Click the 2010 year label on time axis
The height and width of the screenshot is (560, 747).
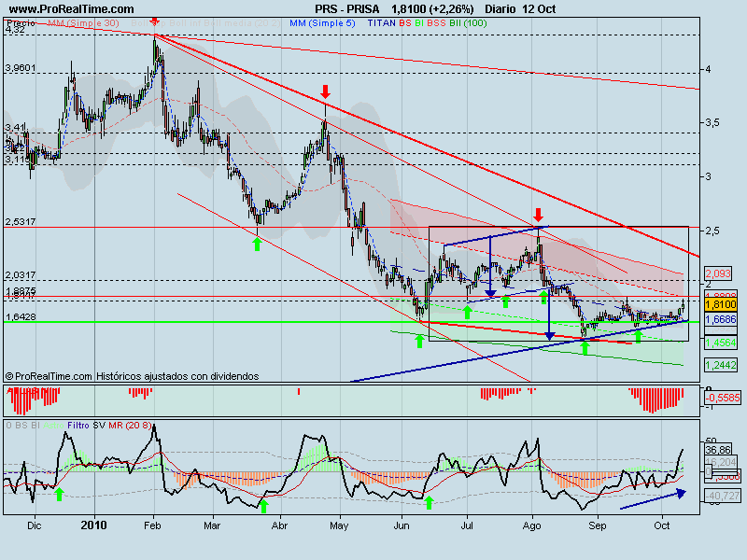(x=94, y=525)
